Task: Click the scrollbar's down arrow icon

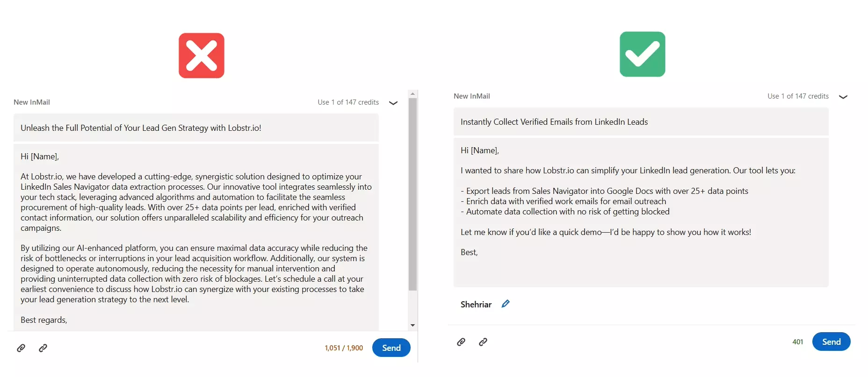Action: [x=412, y=325]
